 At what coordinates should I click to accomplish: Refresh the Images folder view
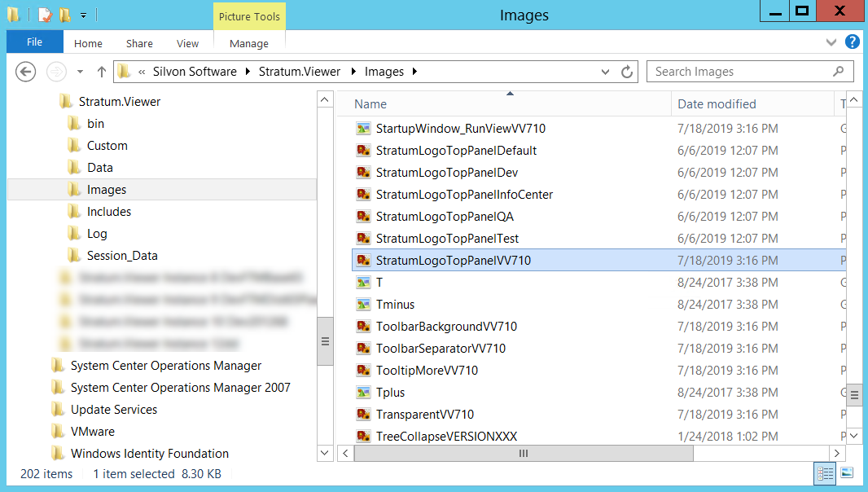coord(627,72)
